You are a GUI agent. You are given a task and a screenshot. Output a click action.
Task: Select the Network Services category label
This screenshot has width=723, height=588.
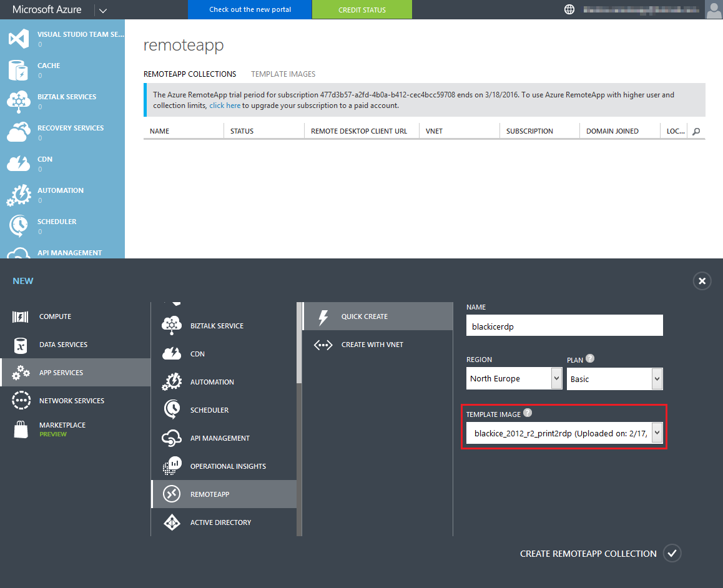coord(71,401)
